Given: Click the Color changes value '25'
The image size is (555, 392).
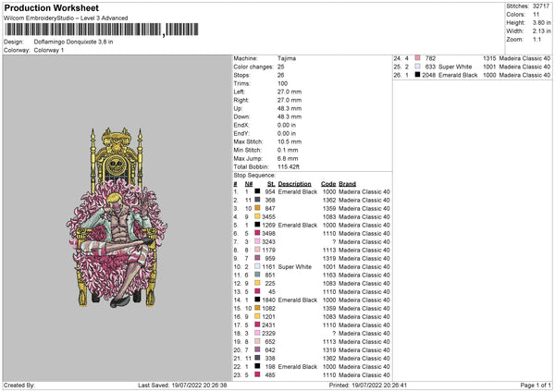Looking at the screenshot, I should [x=280, y=67].
